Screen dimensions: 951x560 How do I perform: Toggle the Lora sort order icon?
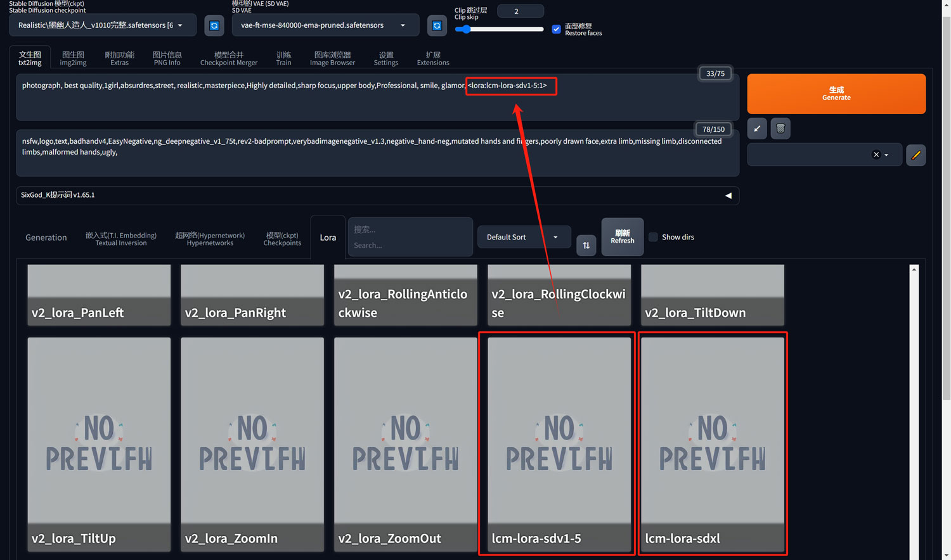[x=586, y=245]
